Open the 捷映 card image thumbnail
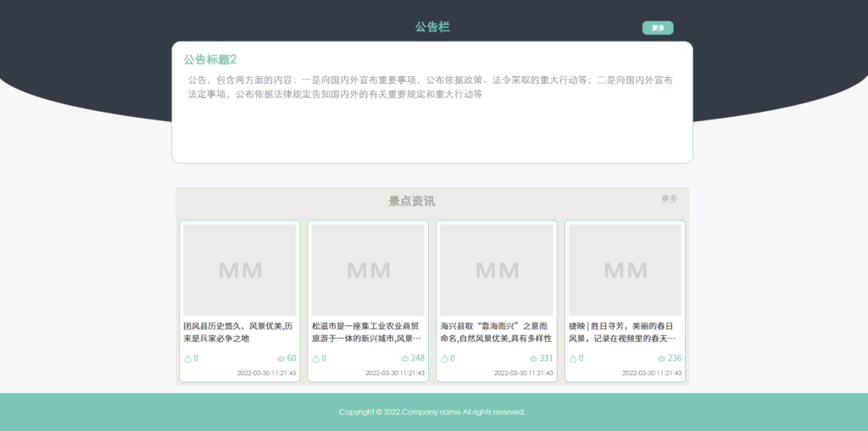 click(625, 270)
